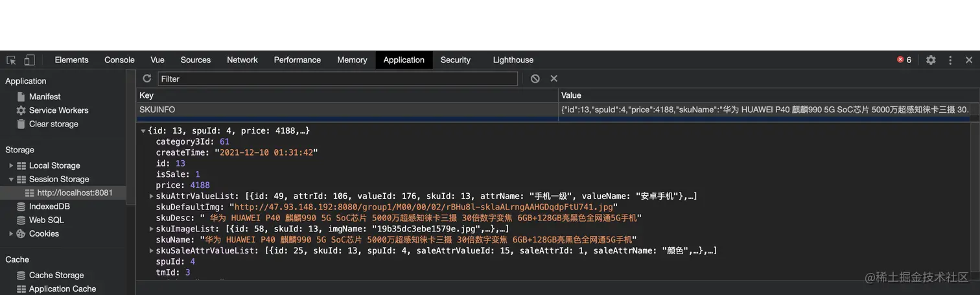This screenshot has width=980, height=295.
Task: Open the Sources tab
Action: 196,60
